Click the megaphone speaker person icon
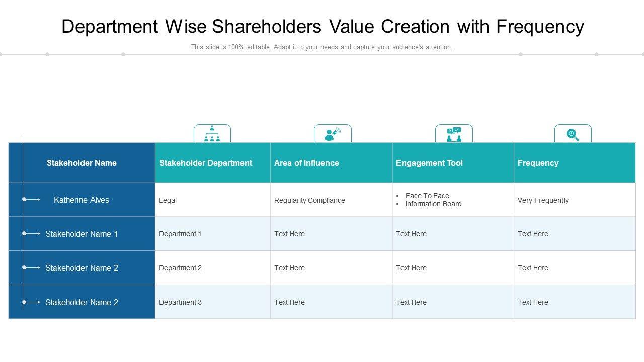Screen dimensions: 644x362 333,134
